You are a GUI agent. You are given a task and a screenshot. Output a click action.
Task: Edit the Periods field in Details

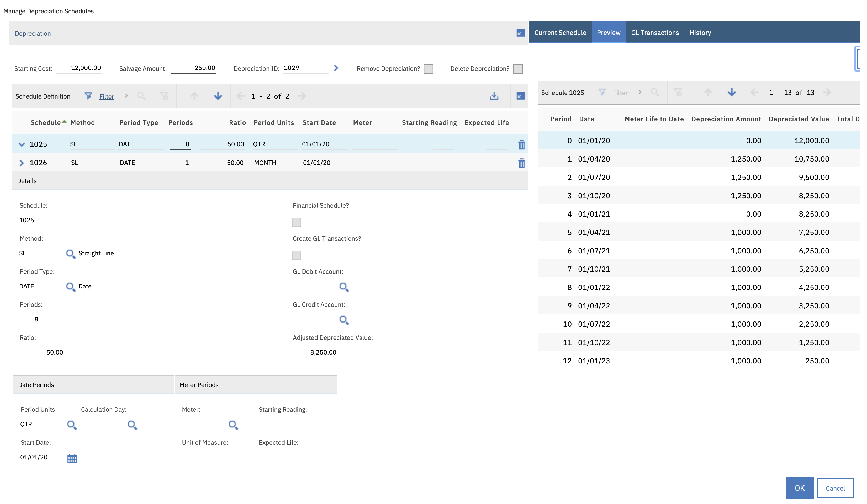[x=29, y=319]
